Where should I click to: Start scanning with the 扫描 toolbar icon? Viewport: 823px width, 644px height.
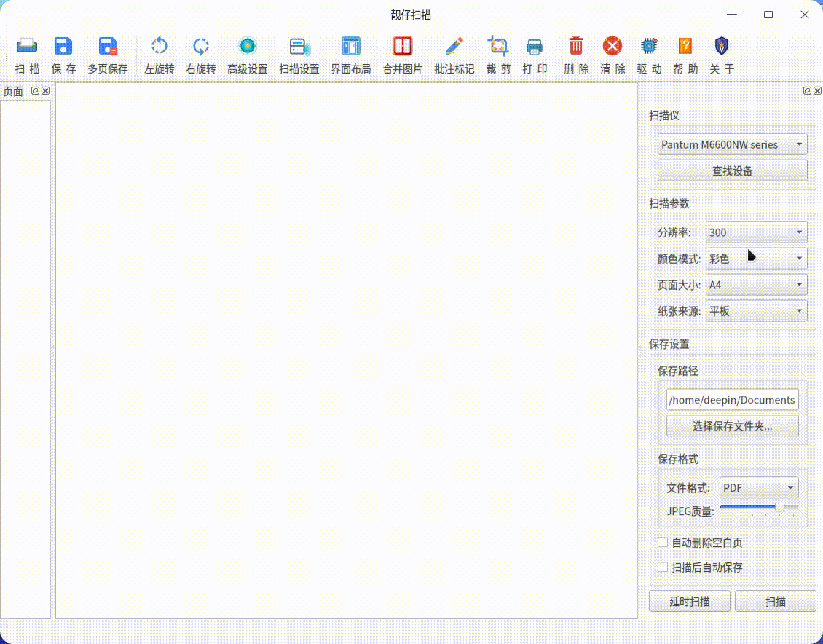coord(27,46)
